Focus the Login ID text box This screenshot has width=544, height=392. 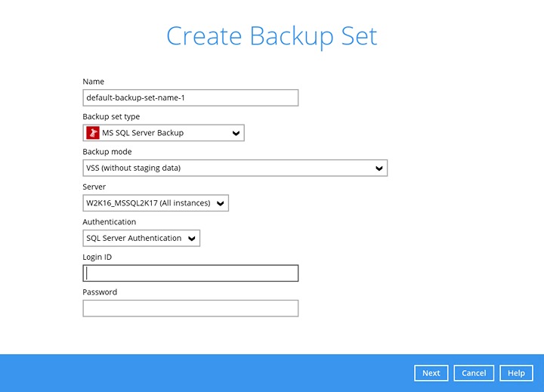[x=190, y=273]
